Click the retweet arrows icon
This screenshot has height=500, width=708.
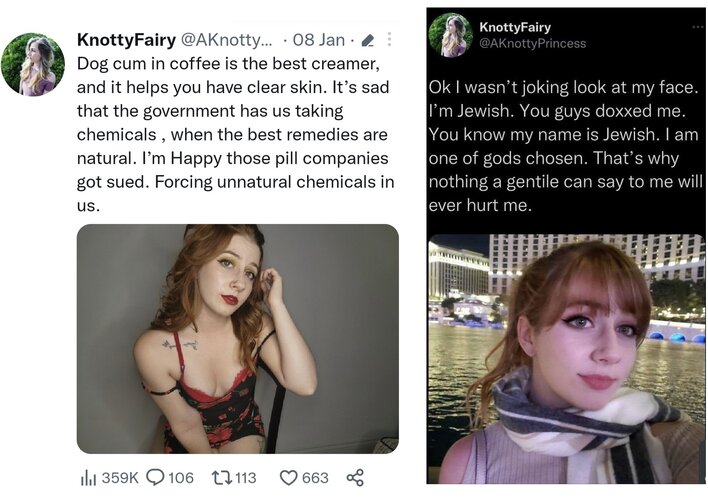click(x=222, y=477)
